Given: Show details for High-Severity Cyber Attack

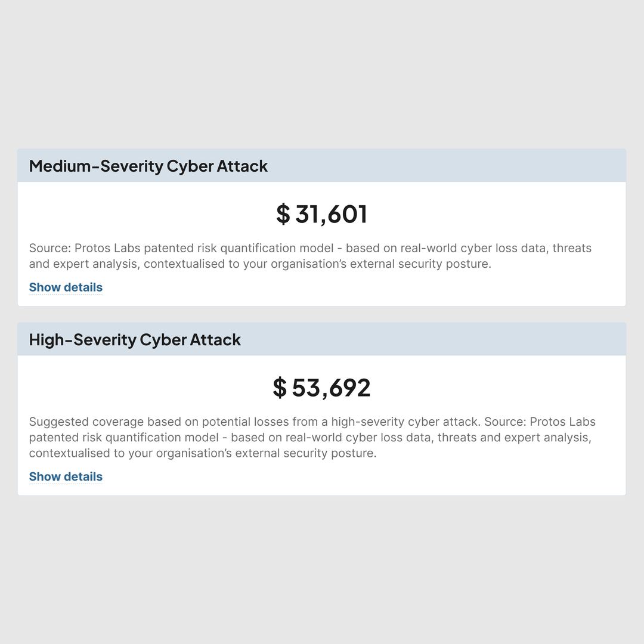Looking at the screenshot, I should click(66, 476).
